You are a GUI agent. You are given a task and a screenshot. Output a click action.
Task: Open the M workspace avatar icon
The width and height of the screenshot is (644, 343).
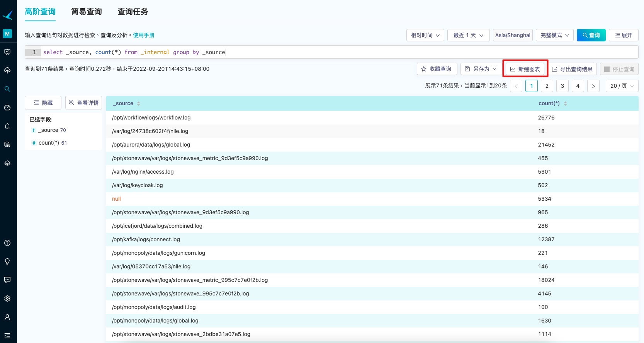click(7, 34)
